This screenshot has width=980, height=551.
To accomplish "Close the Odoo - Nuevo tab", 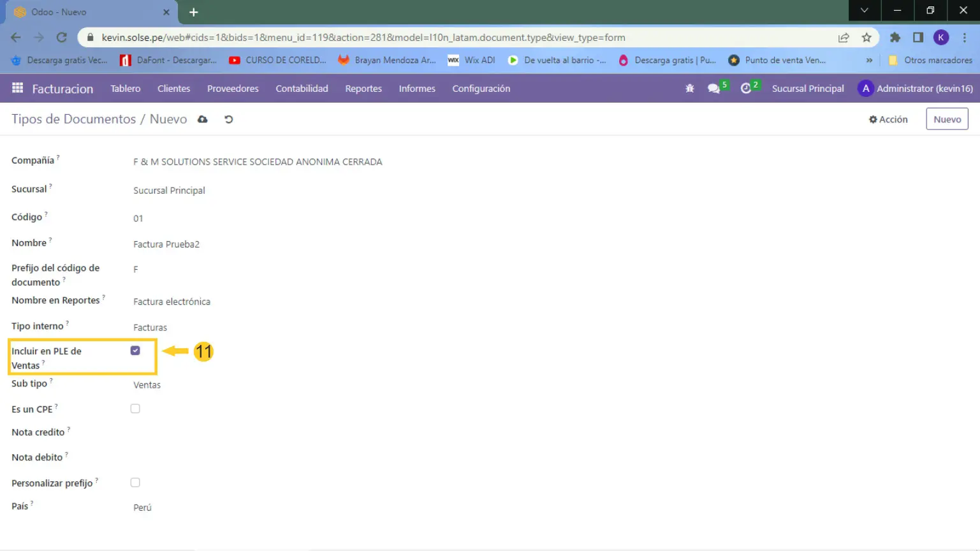I will [x=166, y=12].
